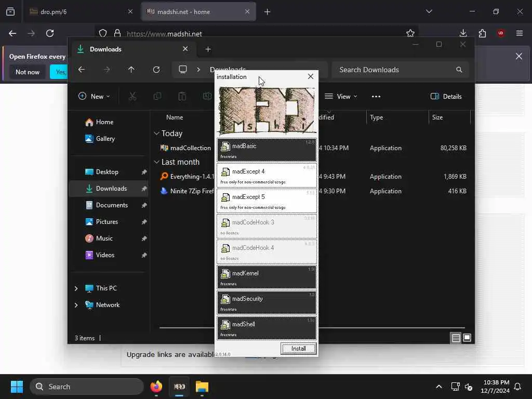Click Rename icon in Explorer toolbar
The image size is (532, 399).
(207, 96)
